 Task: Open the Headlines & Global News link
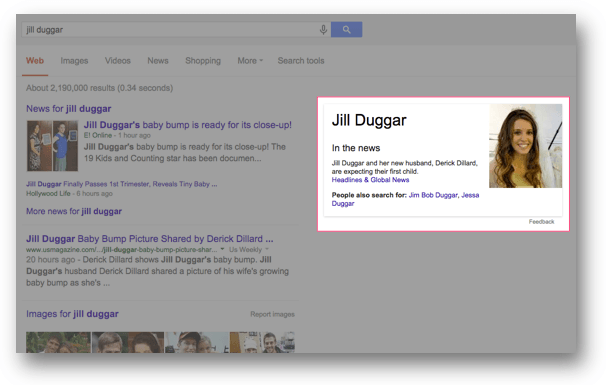point(370,180)
